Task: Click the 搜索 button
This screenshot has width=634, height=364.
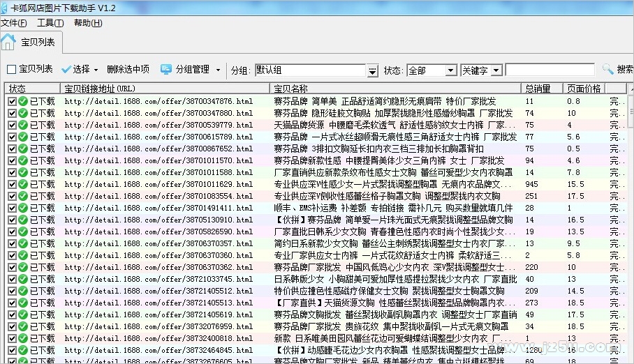Action: tap(618, 69)
